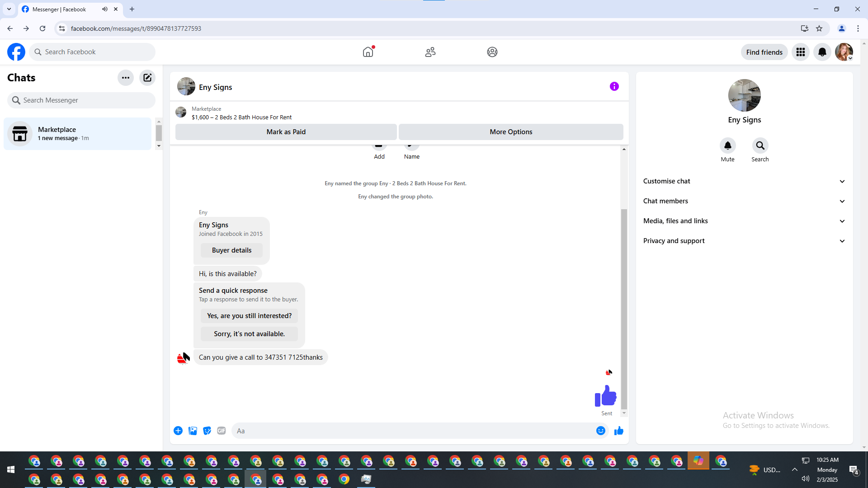Attach a photo file to the message
This screenshot has height=488, width=868.
(193, 431)
